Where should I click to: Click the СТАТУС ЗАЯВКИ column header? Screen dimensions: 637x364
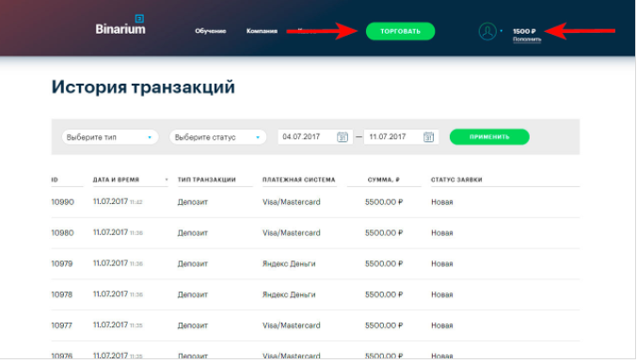[456, 180]
